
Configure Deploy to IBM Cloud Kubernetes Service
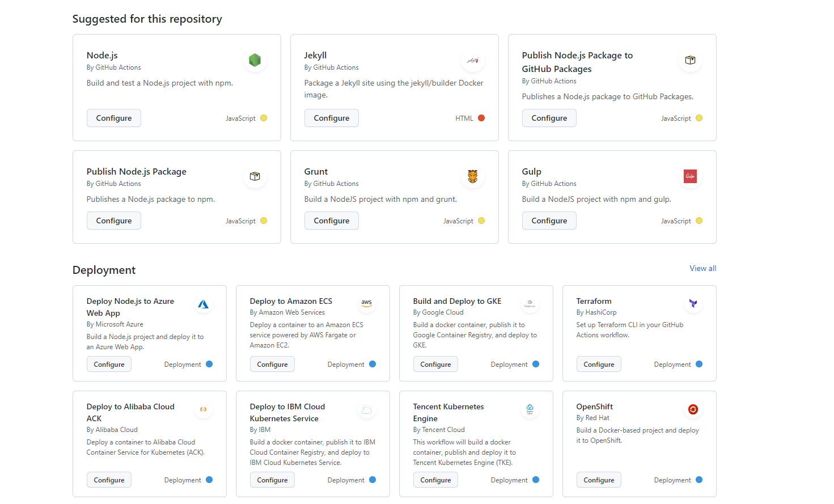(x=272, y=480)
